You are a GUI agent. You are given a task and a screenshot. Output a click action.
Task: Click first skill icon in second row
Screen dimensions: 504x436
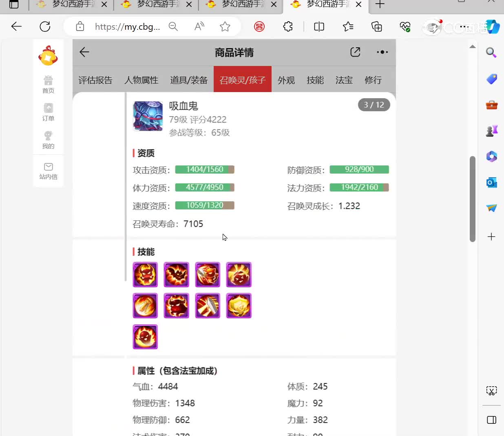[x=145, y=306]
